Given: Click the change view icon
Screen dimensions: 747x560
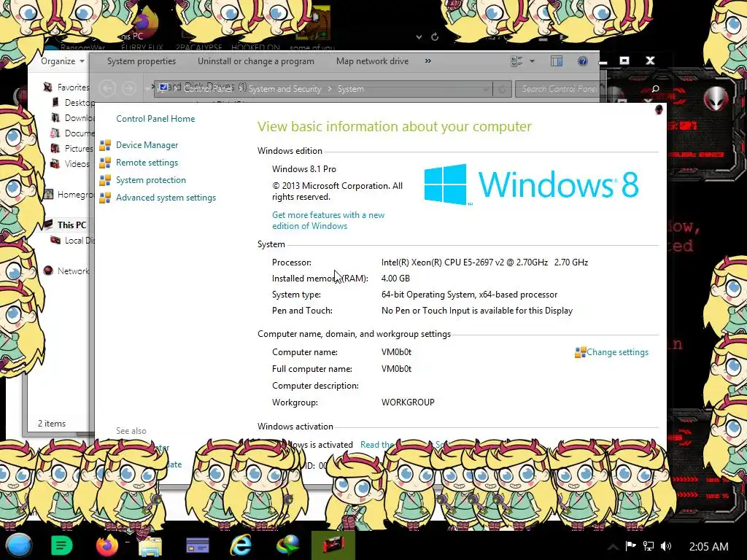Looking at the screenshot, I should coord(516,61).
